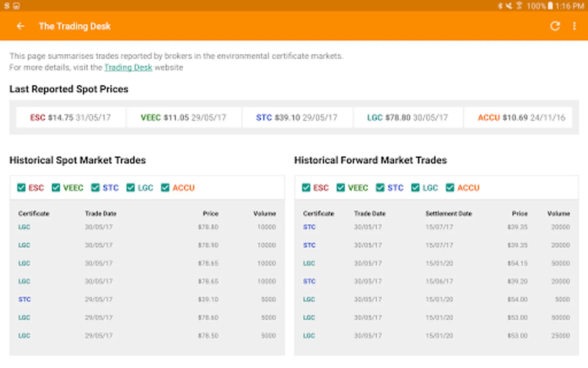Image resolution: width=588 pixels, height=368 pixels.
Task: Click the STC certificate in the spot trades table
Action: tap(24, 299)
